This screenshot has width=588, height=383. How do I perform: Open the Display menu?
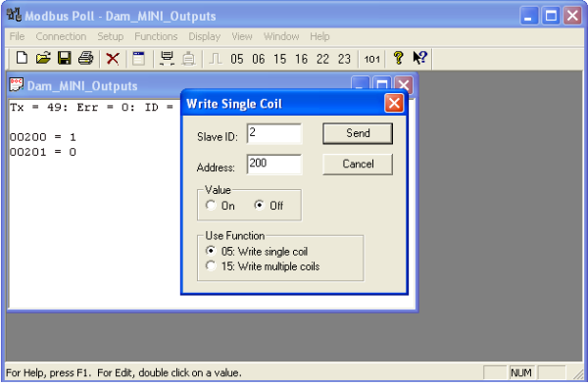[205, 36]
